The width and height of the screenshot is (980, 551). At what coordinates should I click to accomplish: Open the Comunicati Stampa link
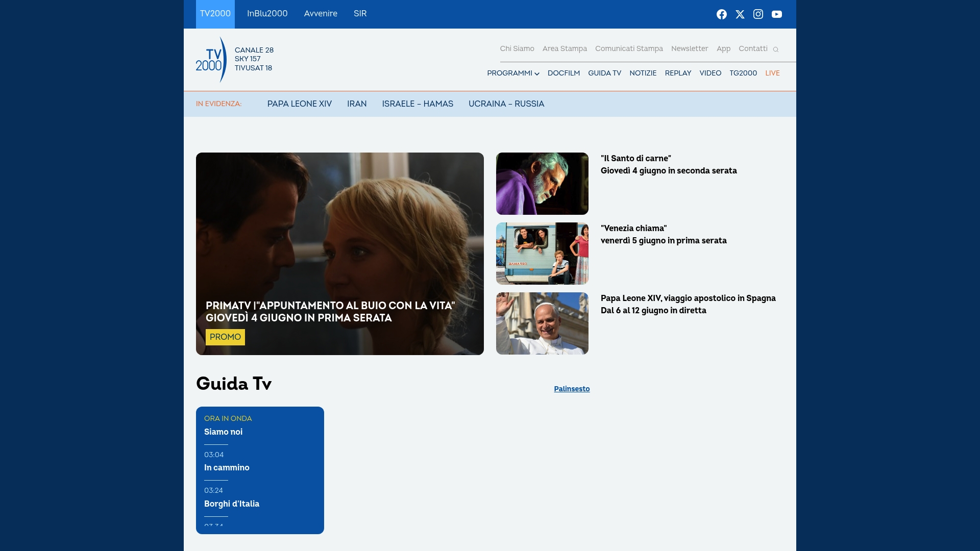click(x=629, y=49)
